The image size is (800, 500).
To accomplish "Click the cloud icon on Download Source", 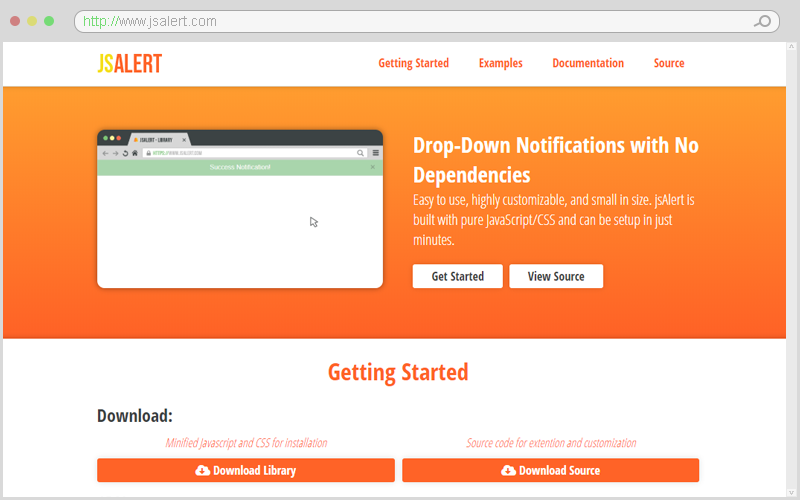I will pyautogui.click(x=509, y=470).
